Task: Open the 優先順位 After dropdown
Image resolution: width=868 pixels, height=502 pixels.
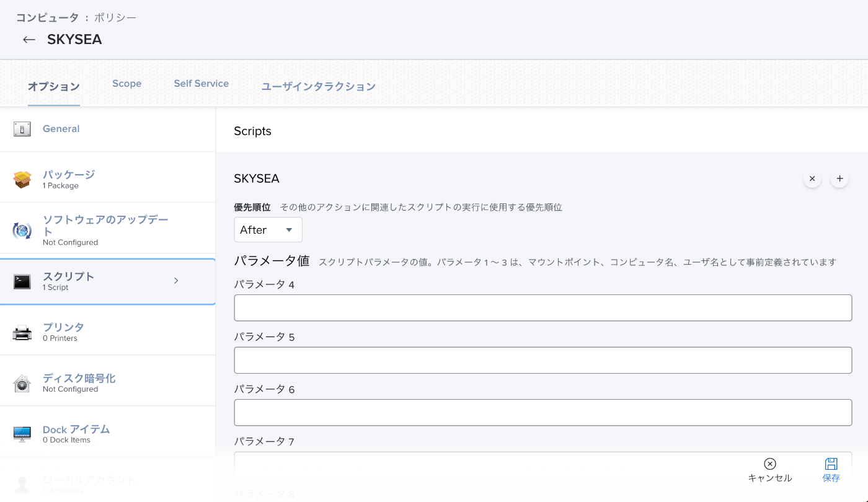Action: [x=268, y=230]
